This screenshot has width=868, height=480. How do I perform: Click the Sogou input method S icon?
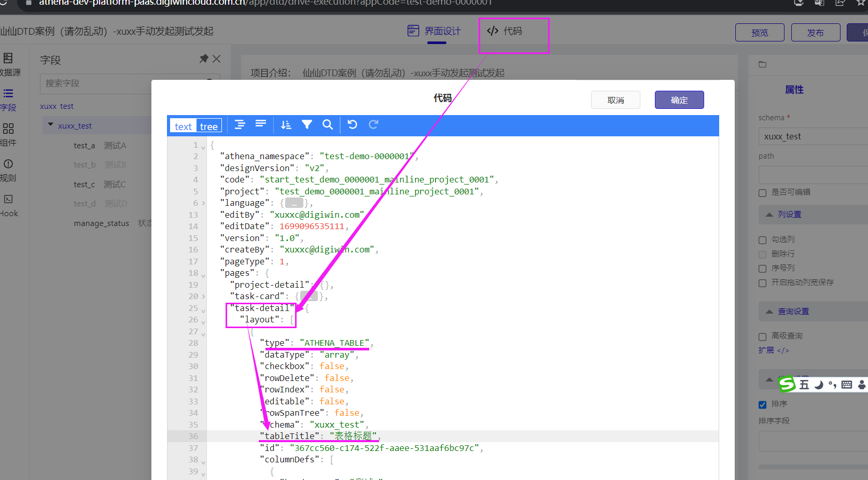click(787, 384)
